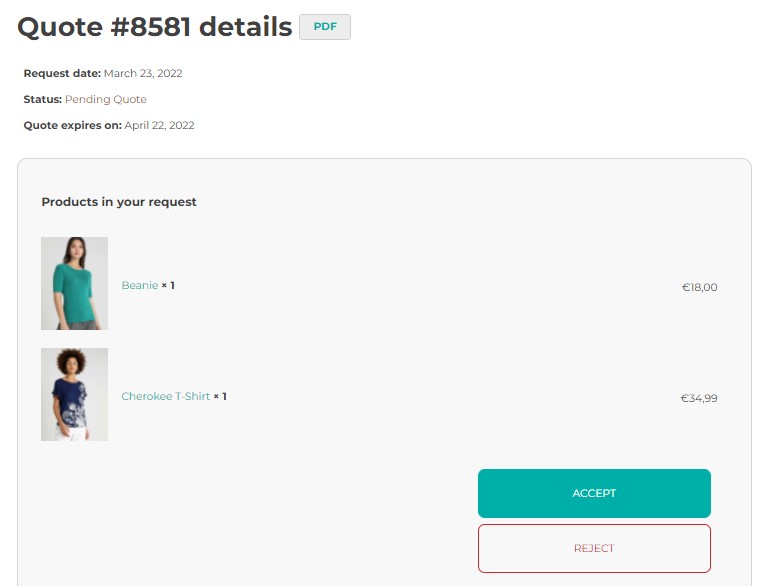This screenshot has width=771, height=586.
Task: Click the Pending Quote status text
Action: click(x=106, y=100)
